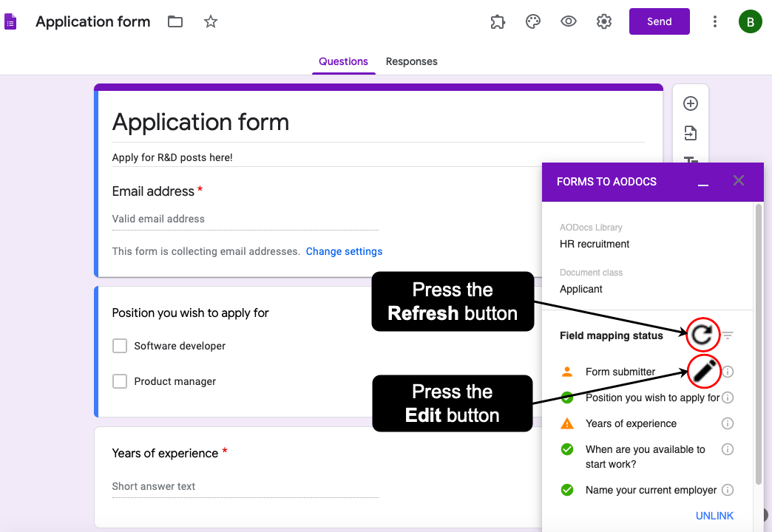The height and width of the screenshot is (532, 772).
Task: Click the Import questions icon
Action: coord(690,133)
